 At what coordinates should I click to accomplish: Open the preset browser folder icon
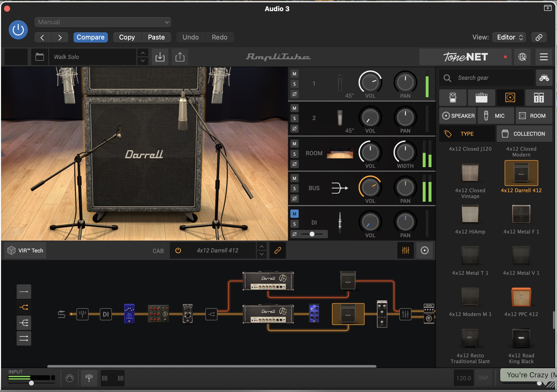[40, 57]
